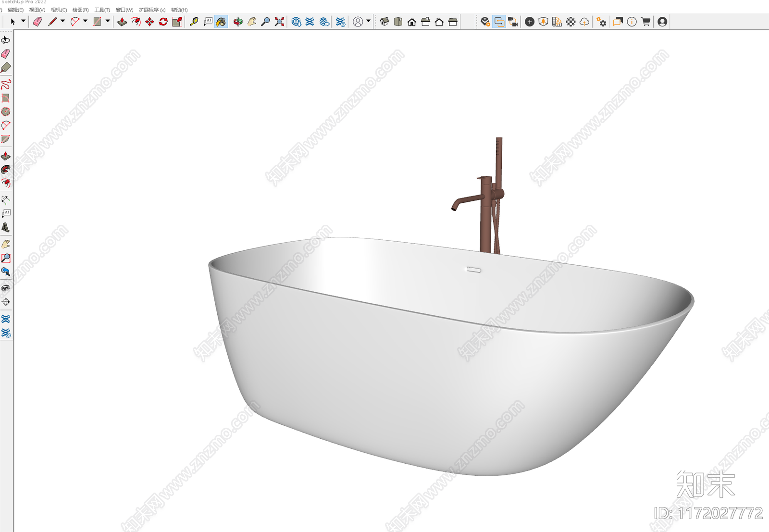Open the 编辑(E) Edit menu
The height and width of the screenshot is (532, 769).
tap(15, 10)
